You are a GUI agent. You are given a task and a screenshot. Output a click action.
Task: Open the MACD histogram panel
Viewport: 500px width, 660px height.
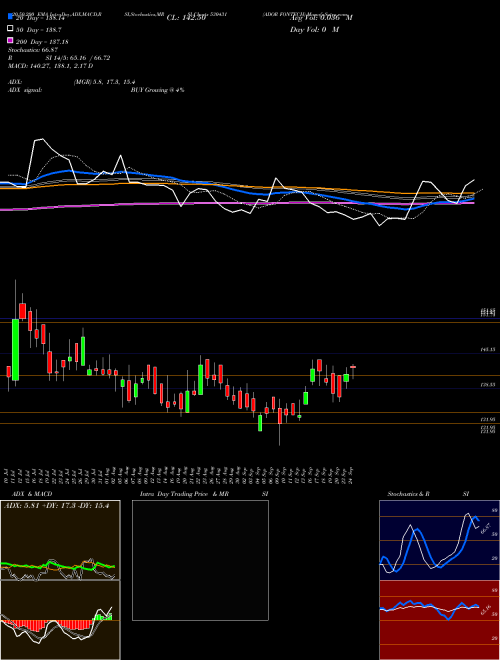coord(60,620)
